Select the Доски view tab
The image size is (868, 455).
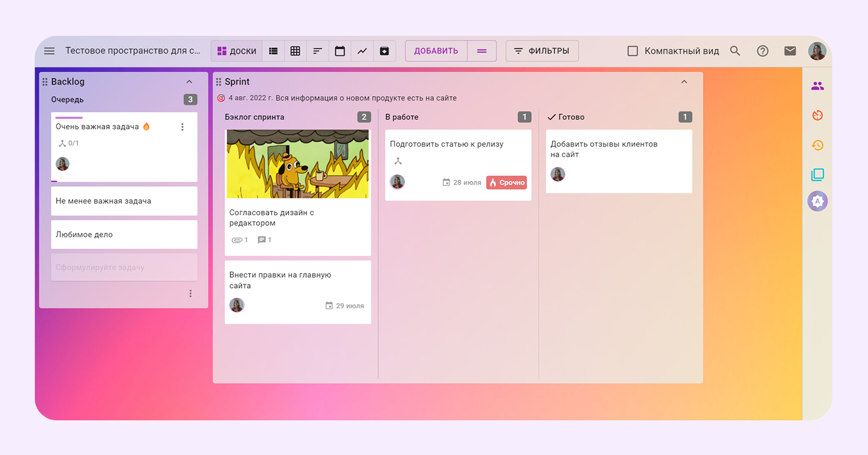(237, 51)
